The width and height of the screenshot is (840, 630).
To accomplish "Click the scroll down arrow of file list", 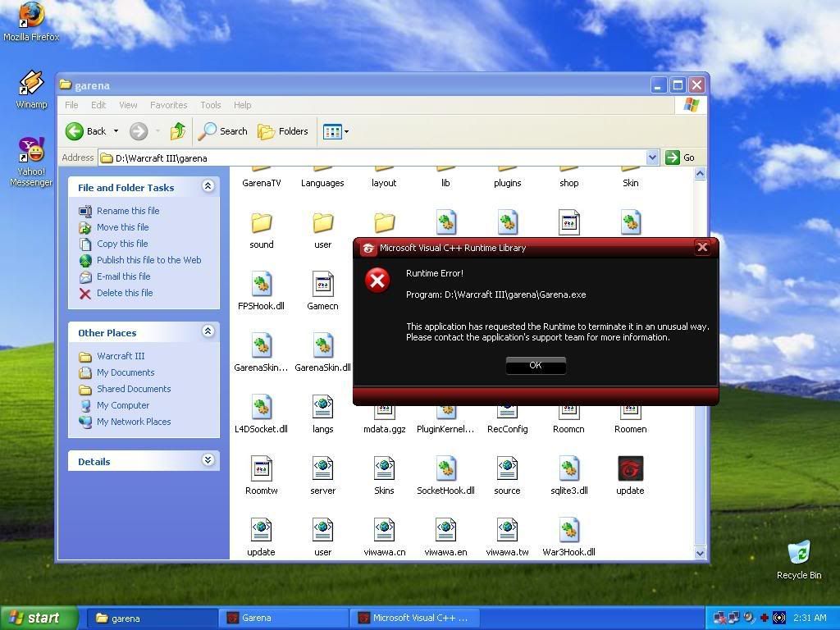I will [700, 553].
